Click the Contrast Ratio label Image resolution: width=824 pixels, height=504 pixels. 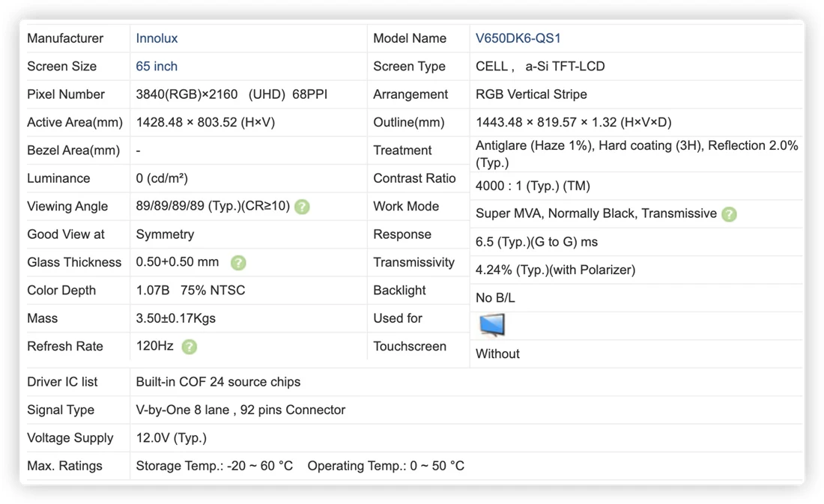click(414, 178)
